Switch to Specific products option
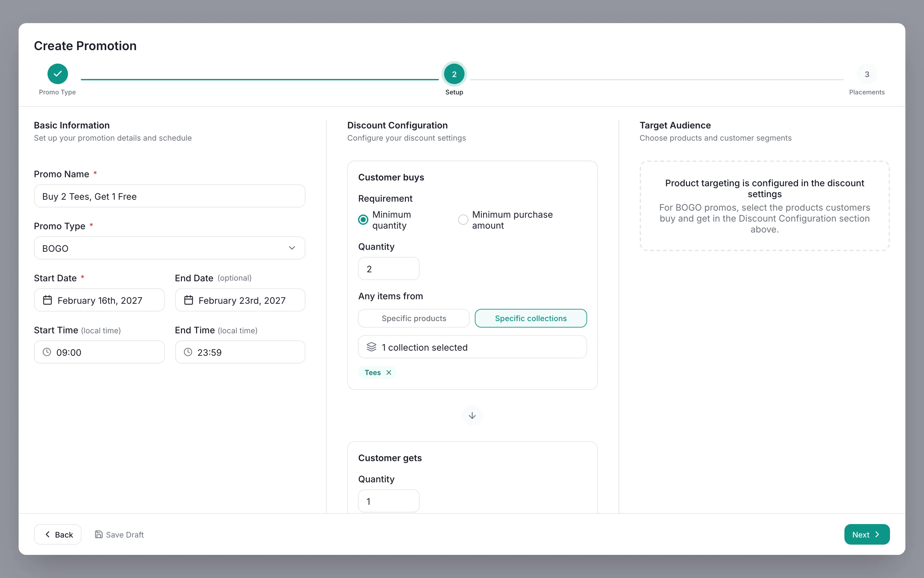924x578 pixels. (x=414, y=318)
